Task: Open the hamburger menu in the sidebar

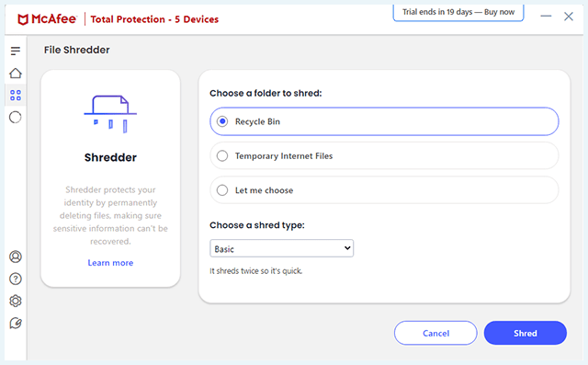Action: pos(16,51)
